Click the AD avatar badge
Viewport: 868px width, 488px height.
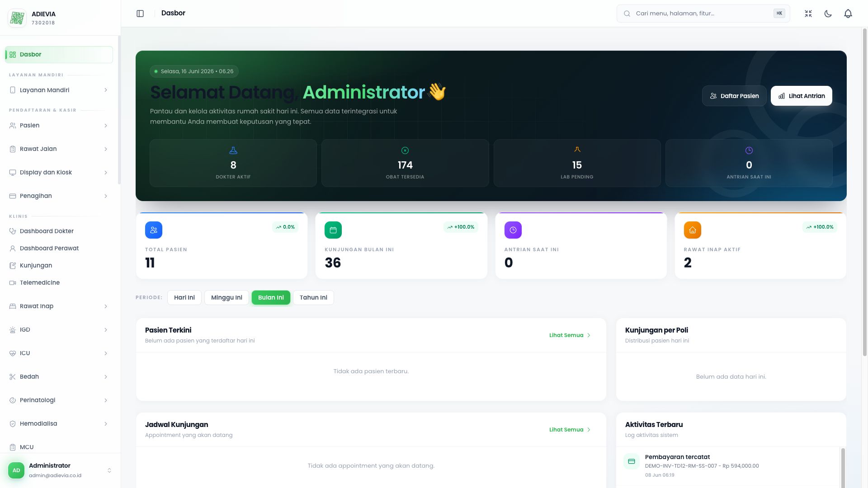[16, 470]
